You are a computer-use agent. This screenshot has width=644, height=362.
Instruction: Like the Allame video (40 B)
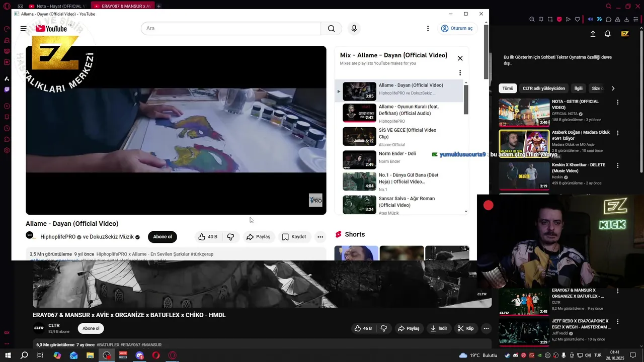pos(207,237)
